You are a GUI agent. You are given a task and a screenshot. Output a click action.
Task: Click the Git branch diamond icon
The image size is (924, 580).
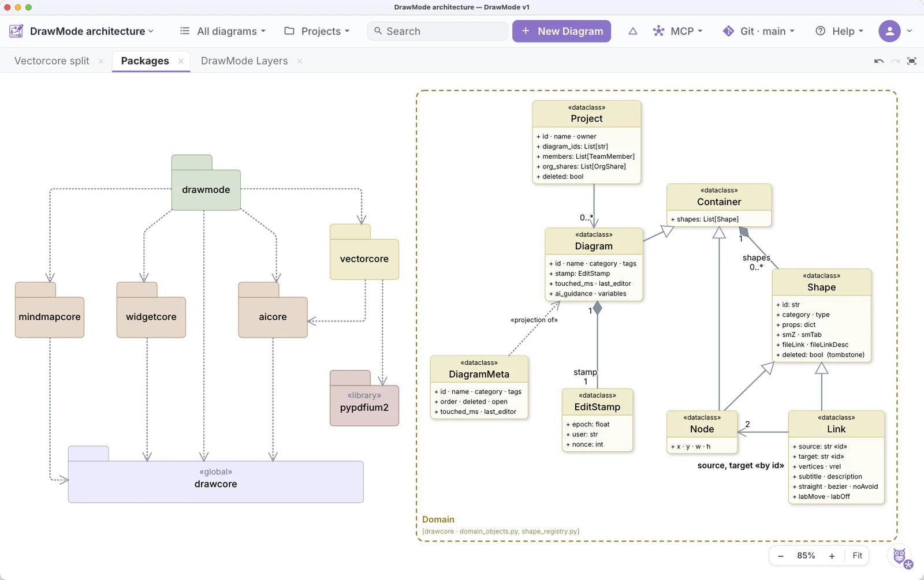(728, 31)
